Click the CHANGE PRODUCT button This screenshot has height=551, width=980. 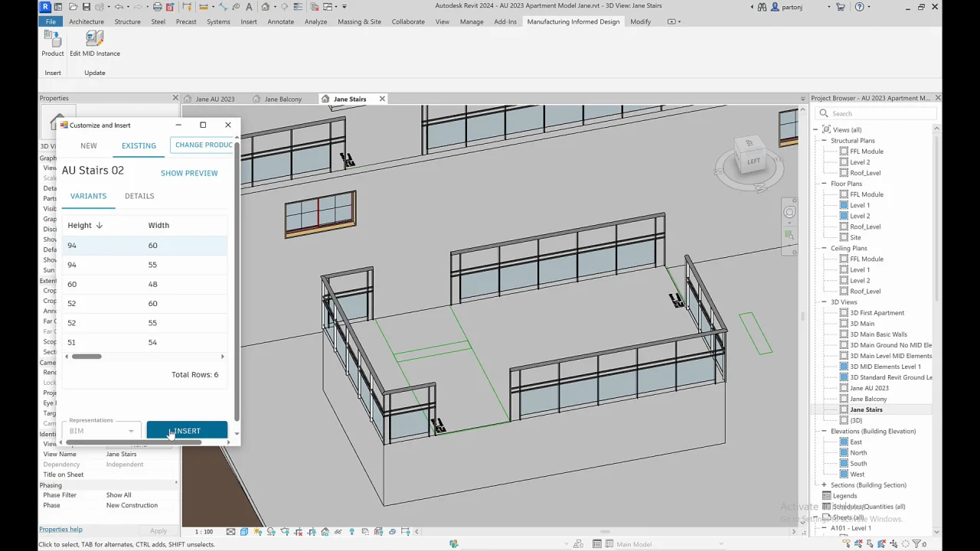pos(203,145)
